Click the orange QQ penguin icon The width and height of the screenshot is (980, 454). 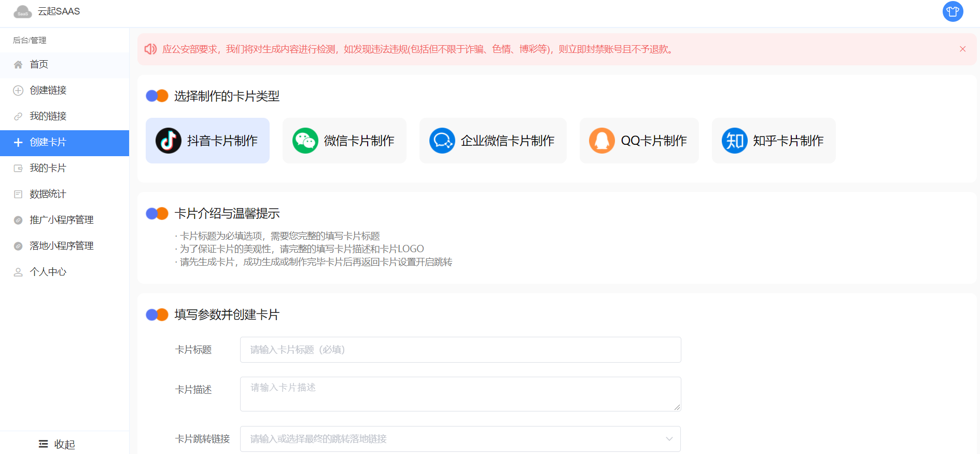(x=602, y=141)
